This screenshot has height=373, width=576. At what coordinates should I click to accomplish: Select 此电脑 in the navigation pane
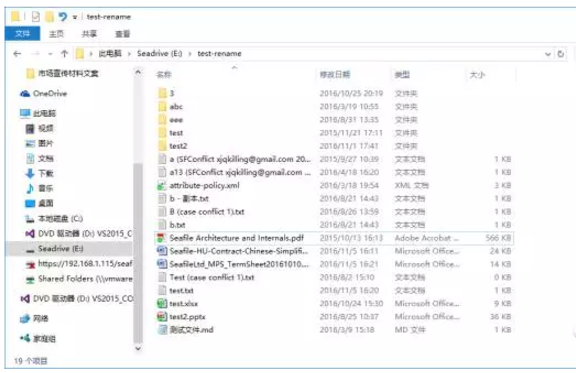pyautogui.click(x=37, y=113)
